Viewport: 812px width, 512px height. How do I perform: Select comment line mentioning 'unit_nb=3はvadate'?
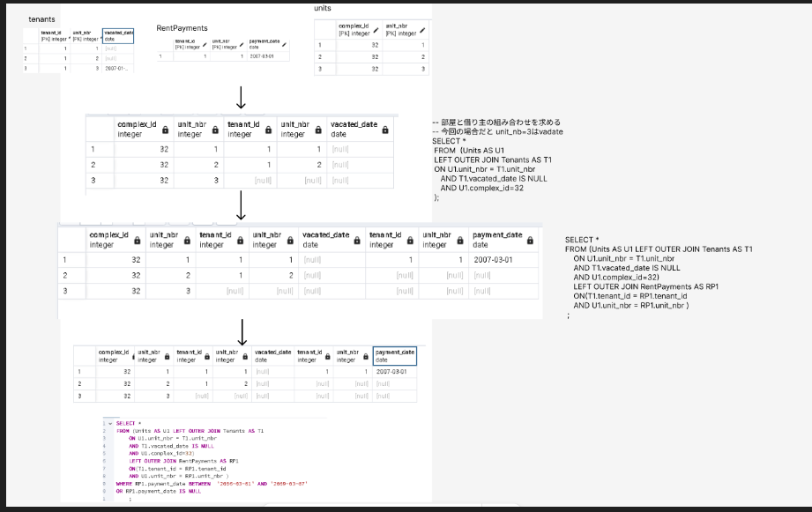pyautogui.click(x=497, y=132)
